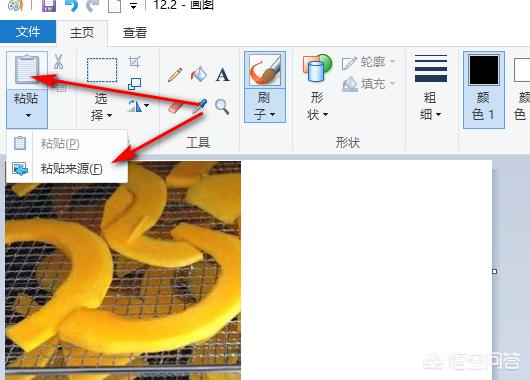Click the Redo arrow

point(92,5)
